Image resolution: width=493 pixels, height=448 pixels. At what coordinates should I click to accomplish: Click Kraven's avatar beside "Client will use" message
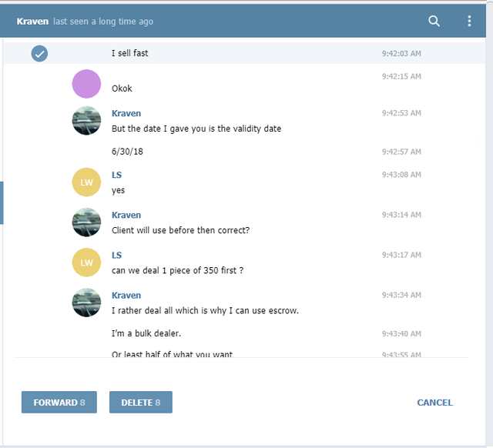pos(86,222)
